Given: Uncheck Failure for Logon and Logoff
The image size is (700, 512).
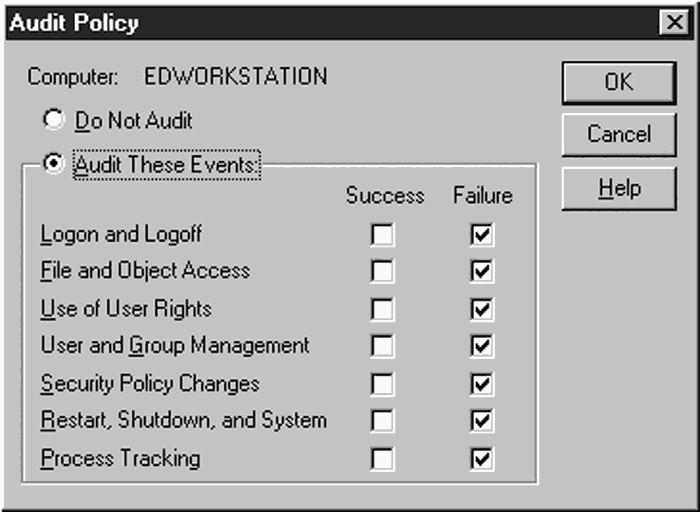Looking at the screenshot, I should tap(482, 235).
